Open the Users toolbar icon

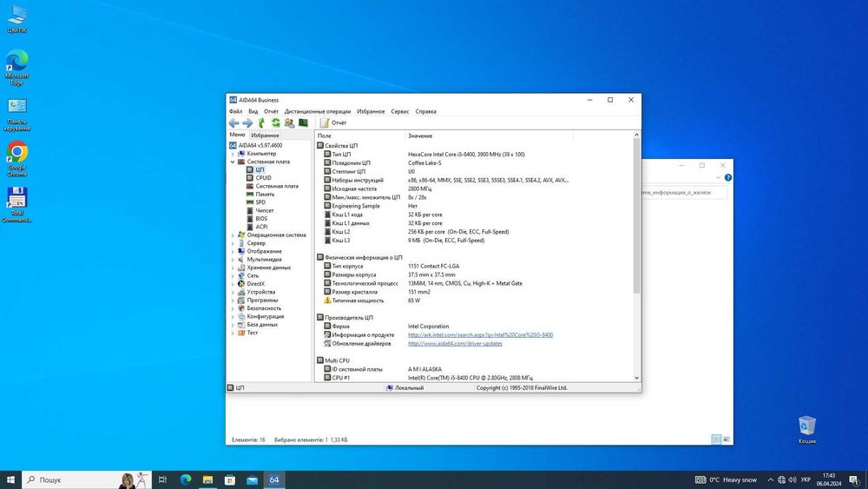[290, 123]
